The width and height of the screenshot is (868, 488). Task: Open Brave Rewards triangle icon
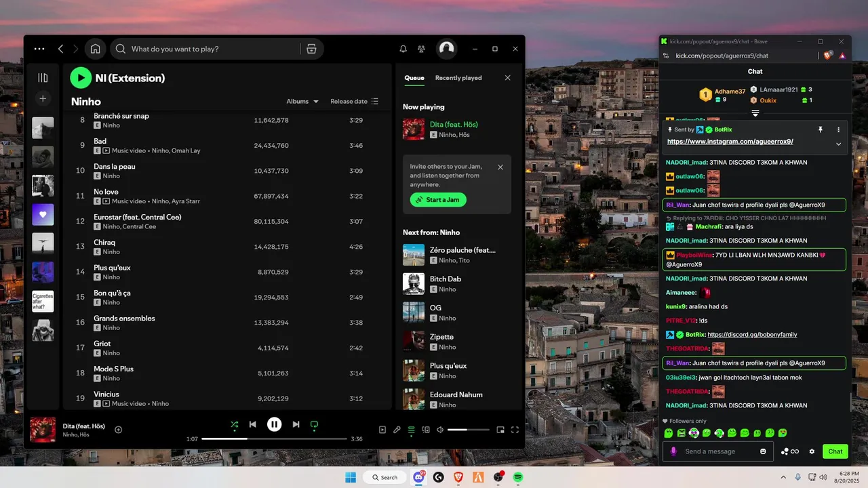pos(842,56)
